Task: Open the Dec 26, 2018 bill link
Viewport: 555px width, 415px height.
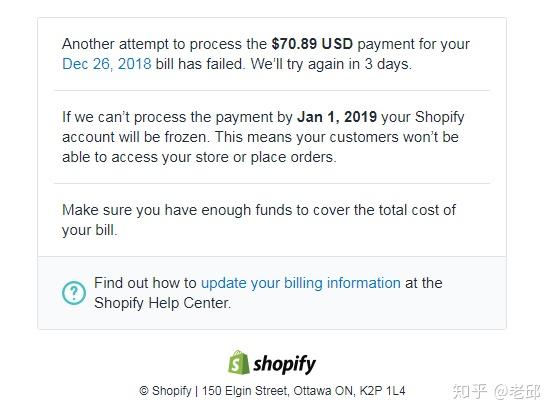Action: (107, 64)
